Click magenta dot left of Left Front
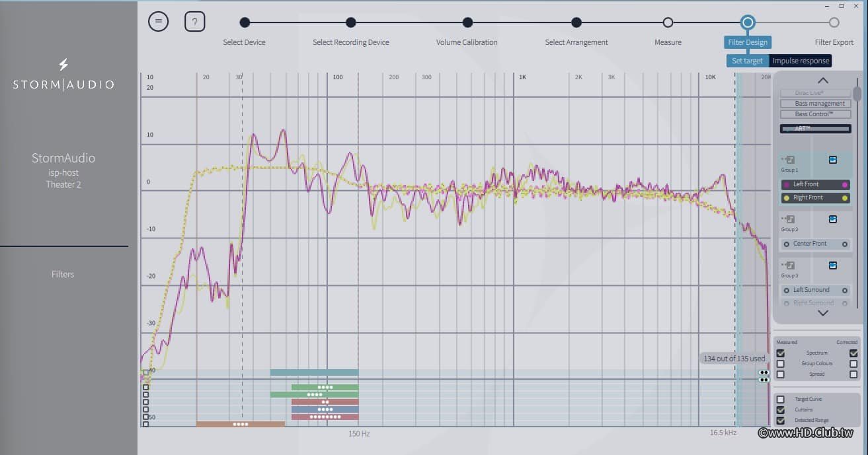This screenshot has height=455, width=868. (786, 185)
